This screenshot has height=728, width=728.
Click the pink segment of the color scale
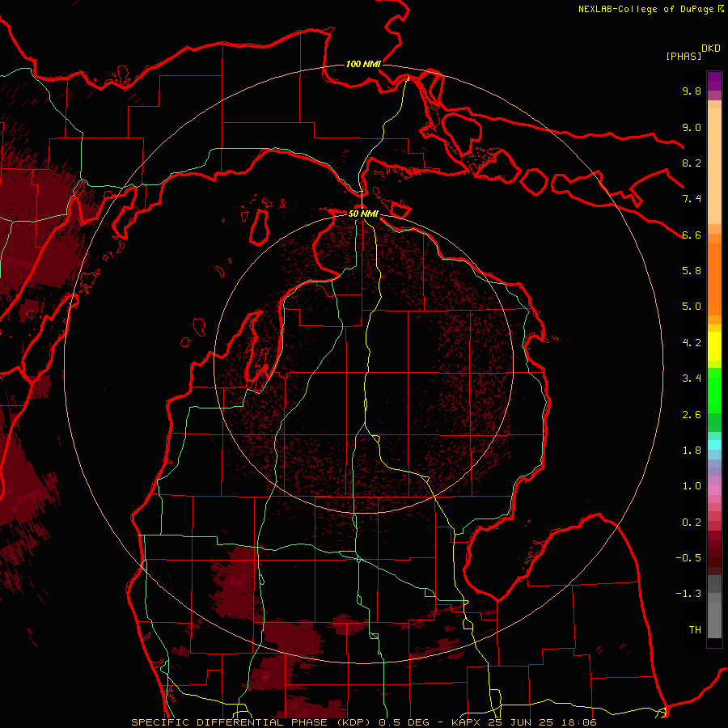point(714,490)
